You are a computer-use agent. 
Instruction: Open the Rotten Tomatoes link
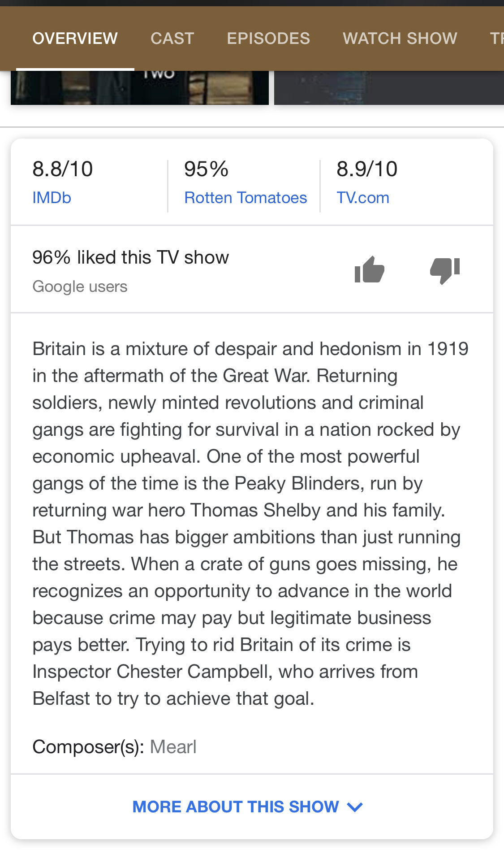pos(246,198)
